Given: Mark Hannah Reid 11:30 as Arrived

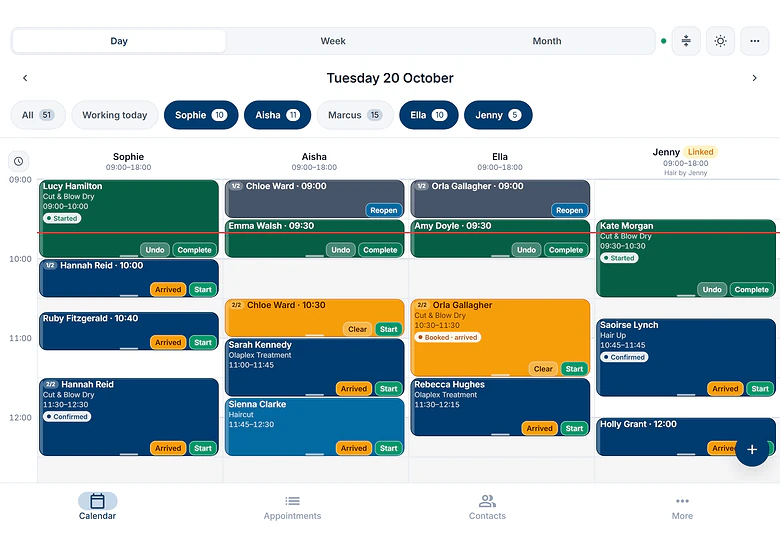Looking at the screenshot, I should pyautogui.click(x=168, y=448).
